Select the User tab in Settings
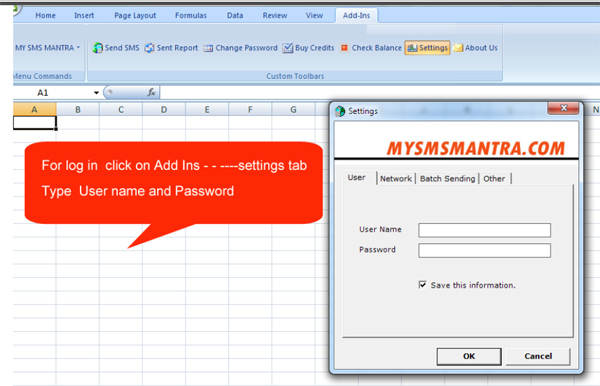Image resolution: width=600 pixels, height=386 pixels. (357, 178)
